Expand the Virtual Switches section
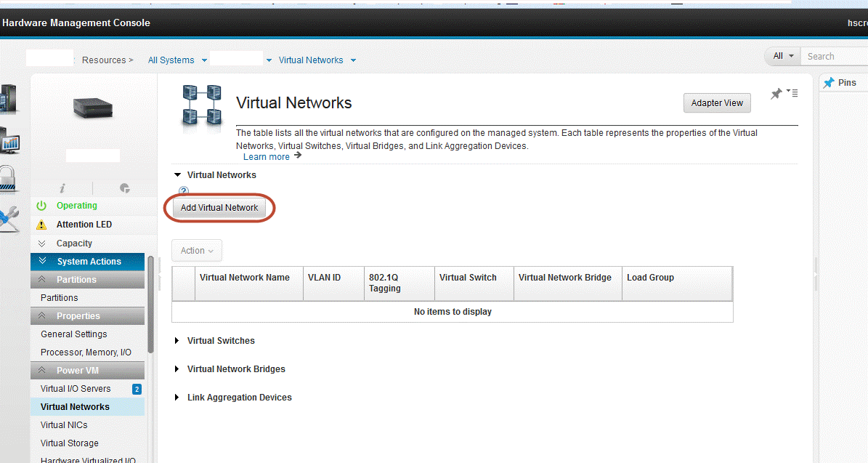The image size is (868, 463). 177,341
